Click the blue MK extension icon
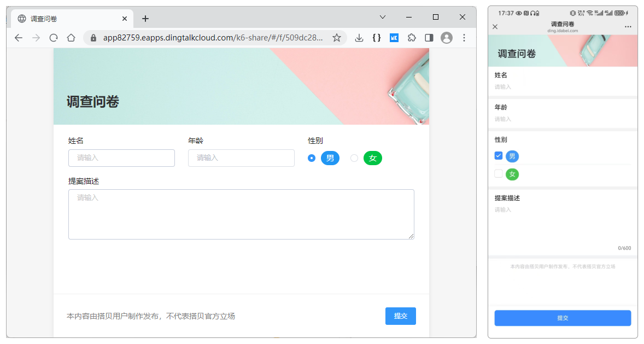The image size is (644, 344). (x=394, y=38)
